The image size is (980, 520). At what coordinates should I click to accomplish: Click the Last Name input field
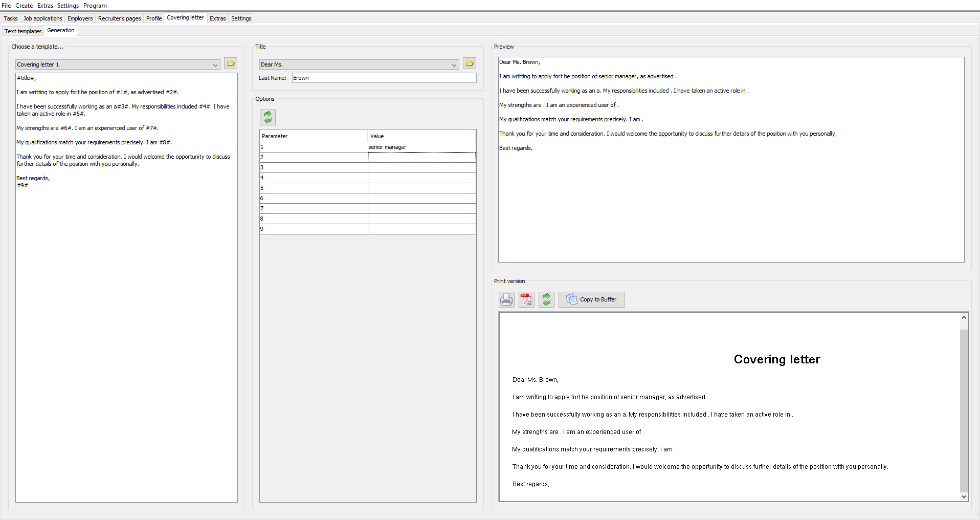(384, 78)
